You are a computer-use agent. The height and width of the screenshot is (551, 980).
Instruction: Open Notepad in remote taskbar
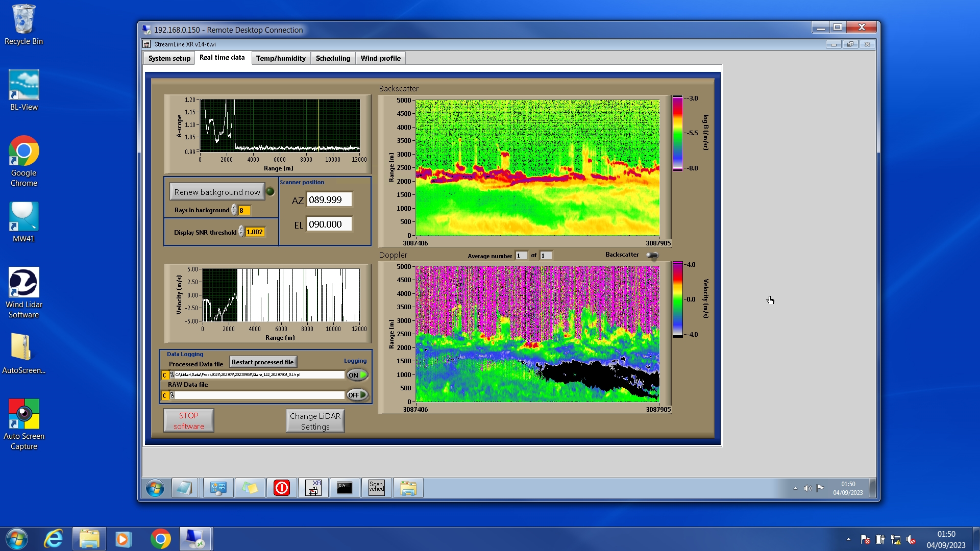pyautogui.click(x=184, y=488)
